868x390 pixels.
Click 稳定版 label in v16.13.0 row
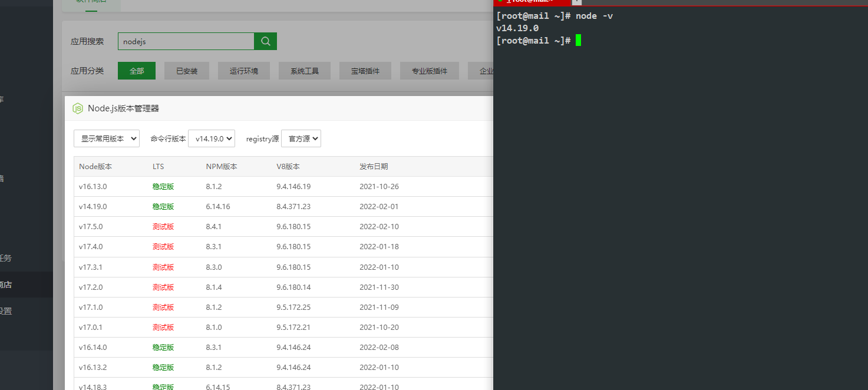[x=163, y=187]
